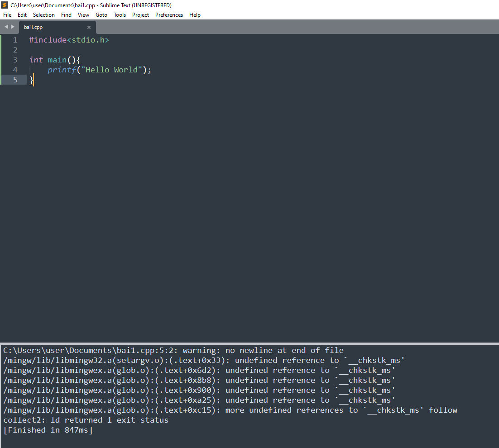Click line number 3 in the gutter
Screen dimensions: 499x448
pos(15,60)
